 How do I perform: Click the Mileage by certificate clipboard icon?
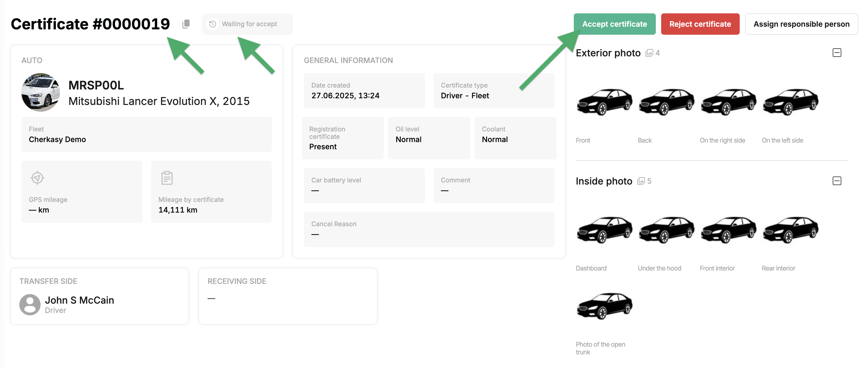[167, 178]
